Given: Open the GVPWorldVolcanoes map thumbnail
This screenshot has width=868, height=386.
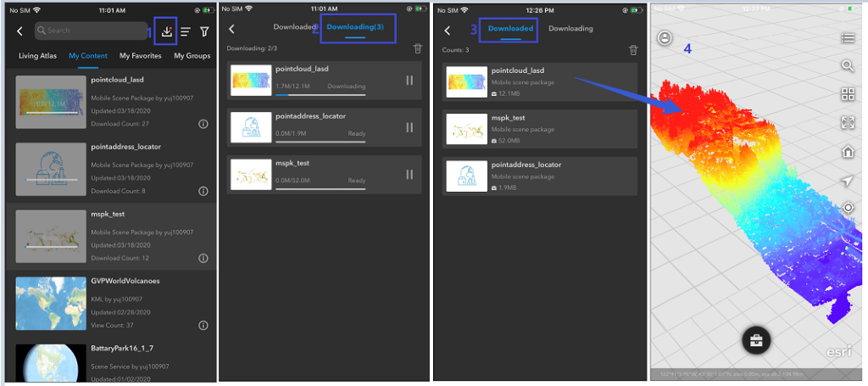Looking at the screenshot, I should click(50, 303).
